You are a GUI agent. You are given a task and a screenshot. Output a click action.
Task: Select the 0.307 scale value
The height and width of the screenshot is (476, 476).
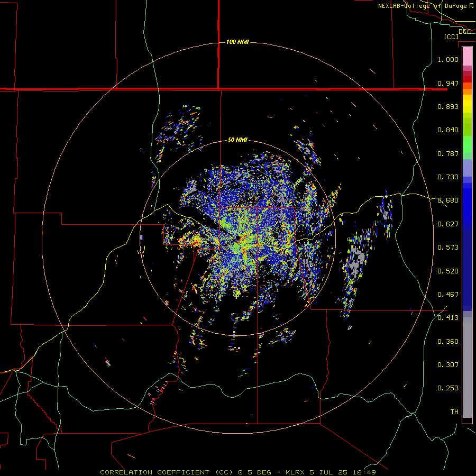[448, 365]
